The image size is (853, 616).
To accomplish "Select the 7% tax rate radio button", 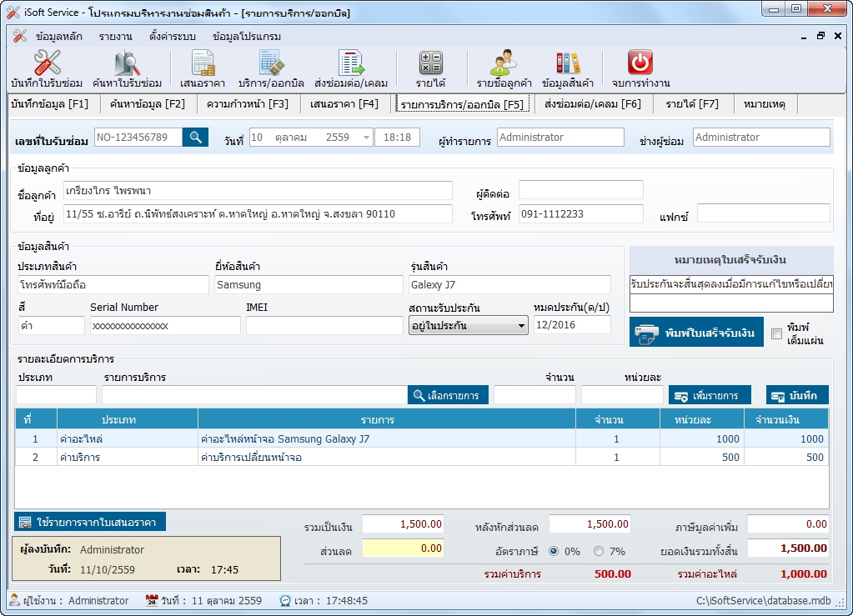I will click(599, 551).
